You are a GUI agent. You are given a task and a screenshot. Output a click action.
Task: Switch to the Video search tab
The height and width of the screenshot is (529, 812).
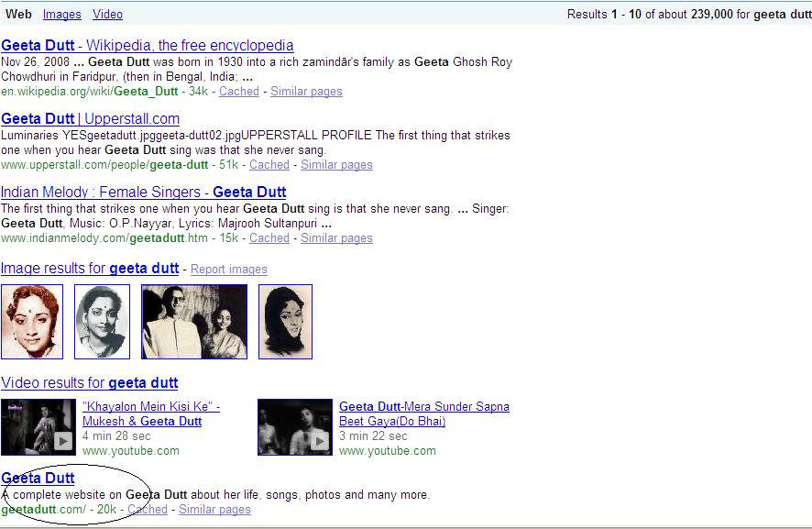(x=108, y=14)
